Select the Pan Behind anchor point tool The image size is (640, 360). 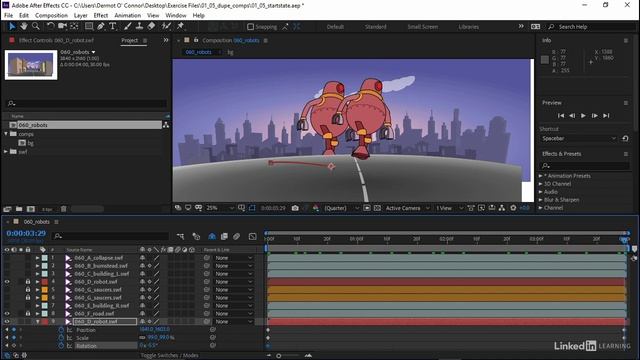tap(74, 27)
